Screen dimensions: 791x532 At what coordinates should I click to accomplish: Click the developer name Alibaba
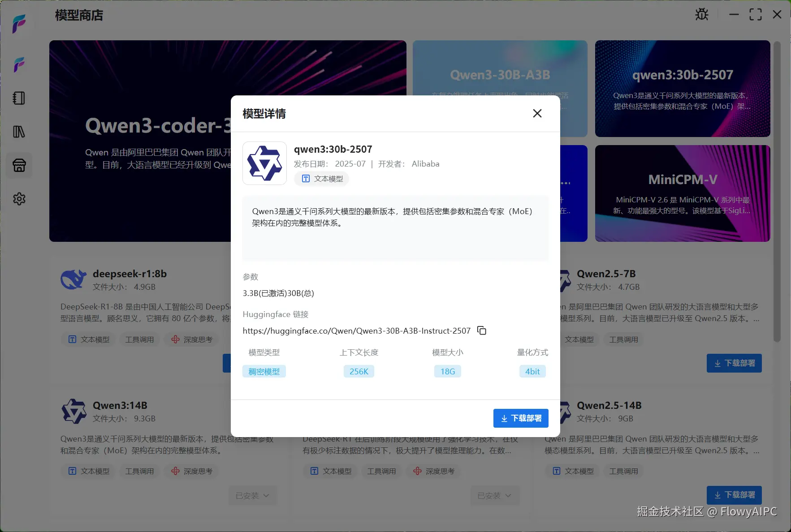tap(426, 164)
